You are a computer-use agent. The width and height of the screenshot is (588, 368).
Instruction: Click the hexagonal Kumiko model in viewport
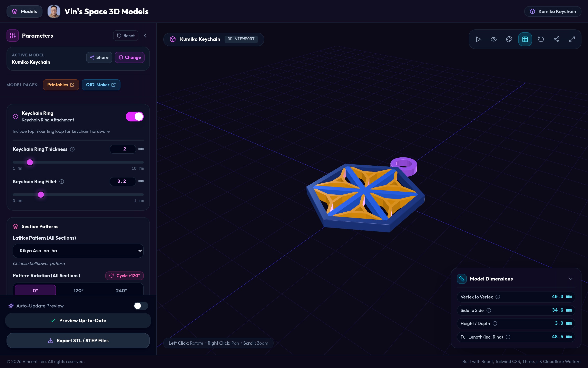point(365,198)
